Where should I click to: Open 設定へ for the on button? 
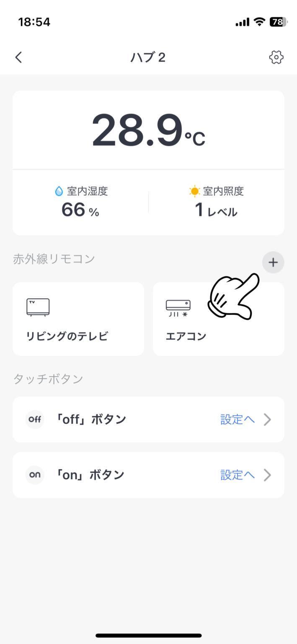(x=237, y=475)
